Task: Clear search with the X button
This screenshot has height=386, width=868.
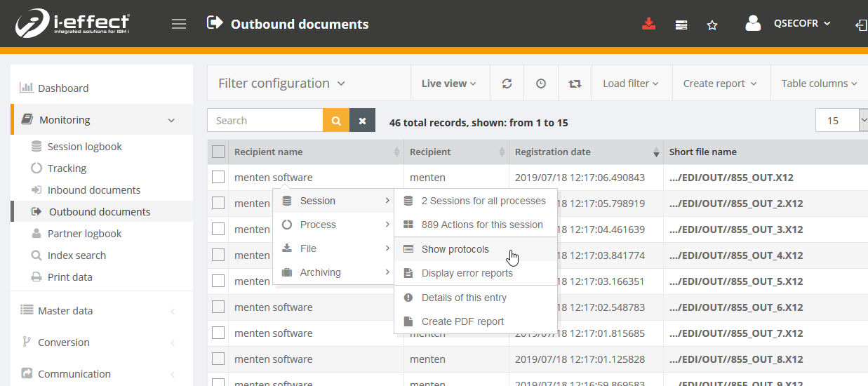Action: tap(362, 121)
